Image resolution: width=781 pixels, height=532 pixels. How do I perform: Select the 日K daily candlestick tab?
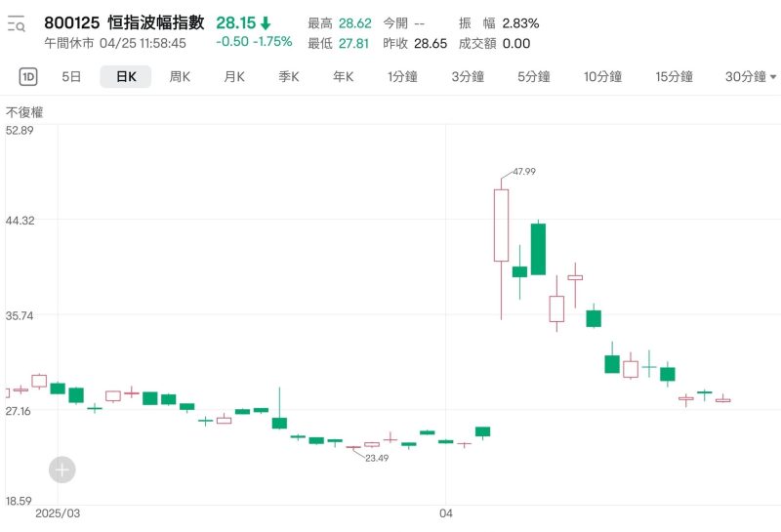pos(126,77)
